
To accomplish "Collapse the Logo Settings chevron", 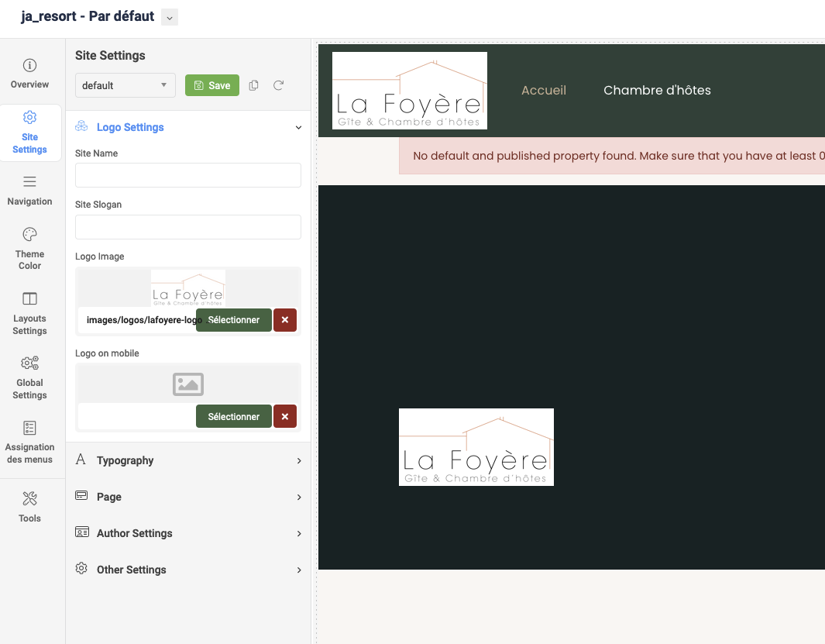I will [298, 127].
